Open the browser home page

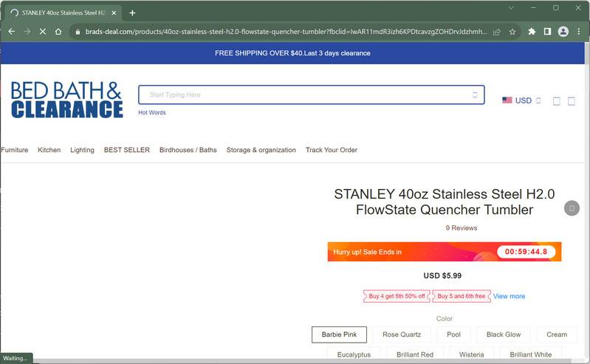pyautogui.click(x=58, y=32)
